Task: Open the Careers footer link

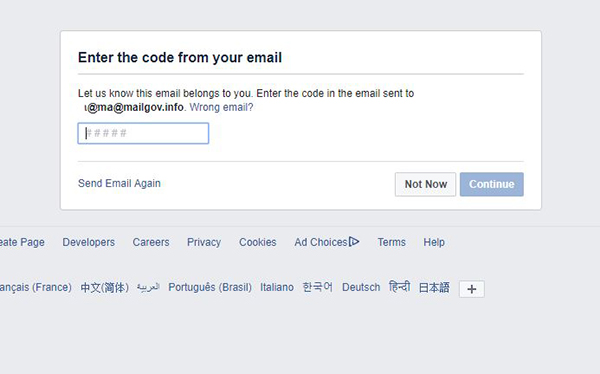Action: 151,242
